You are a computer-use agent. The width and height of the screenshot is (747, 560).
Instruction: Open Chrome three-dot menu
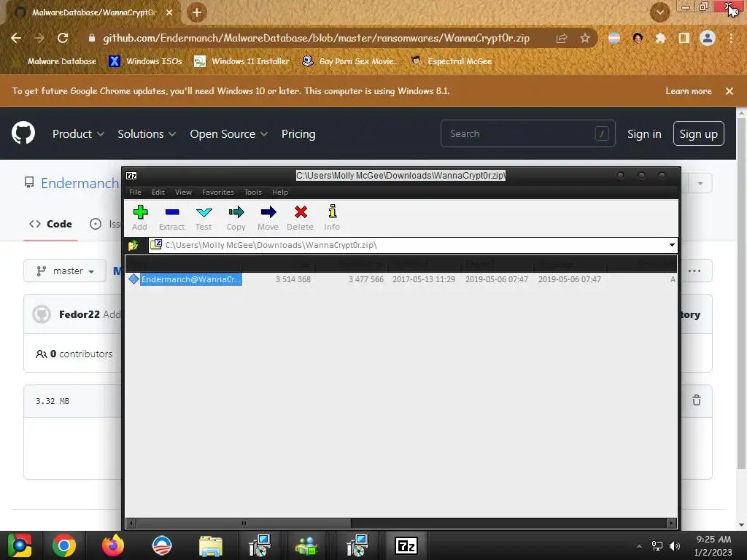[x=731, y=38]
